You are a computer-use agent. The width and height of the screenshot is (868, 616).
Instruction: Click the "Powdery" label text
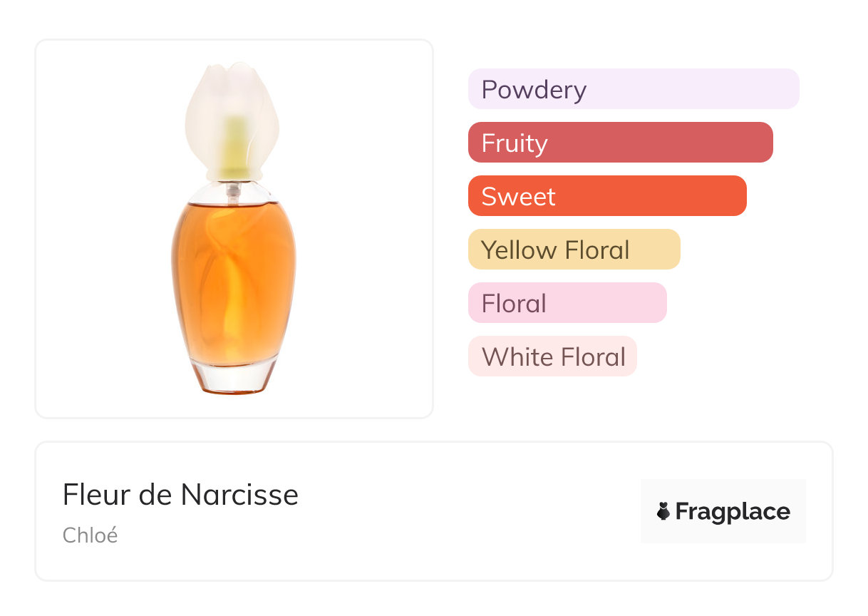pyautogui.click(x=534, y=90)
